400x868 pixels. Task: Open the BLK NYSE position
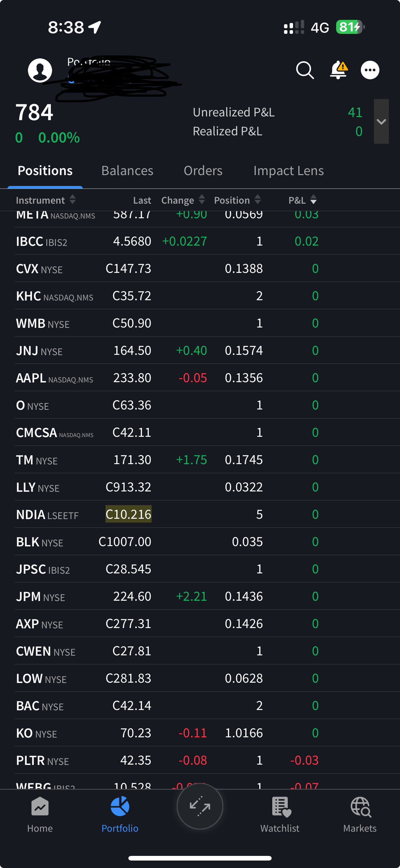tap(200, 541)
